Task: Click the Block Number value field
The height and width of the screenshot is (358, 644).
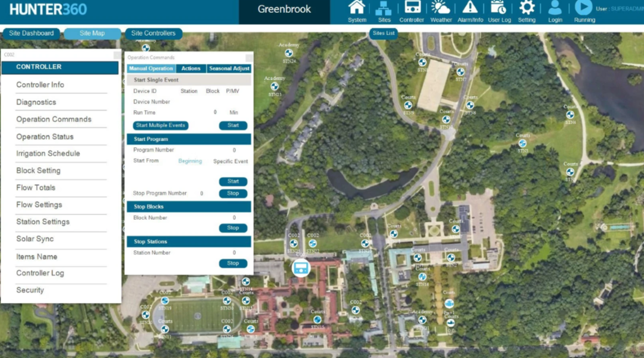Action: click(234, 218)
